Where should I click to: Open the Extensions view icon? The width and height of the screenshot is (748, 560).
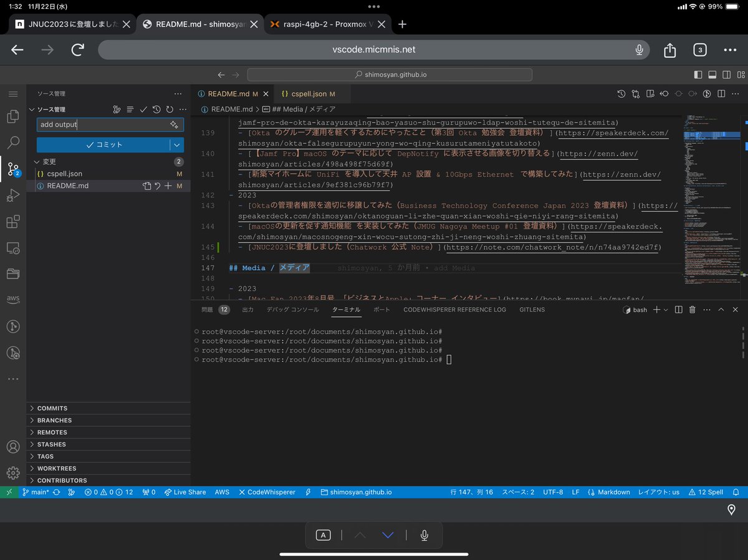point(12,222)
